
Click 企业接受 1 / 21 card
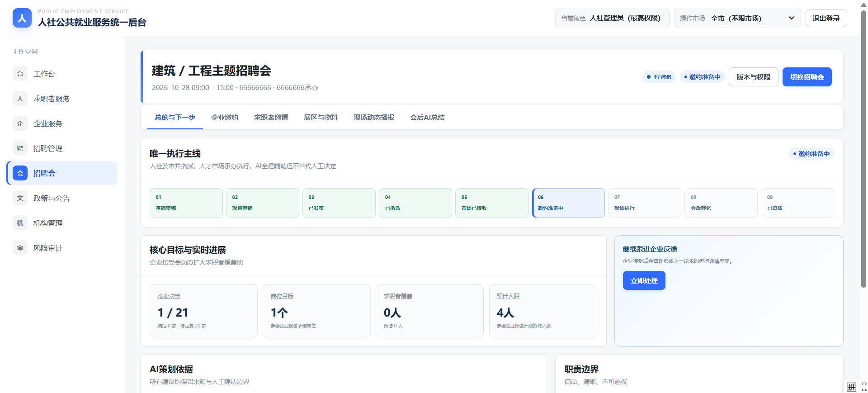(x=203, y=311)
